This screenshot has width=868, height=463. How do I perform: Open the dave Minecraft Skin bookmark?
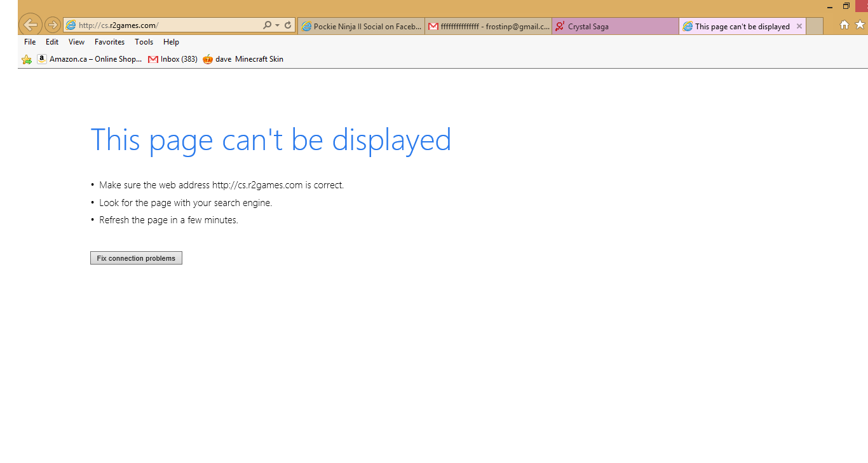tap(243, 59)
